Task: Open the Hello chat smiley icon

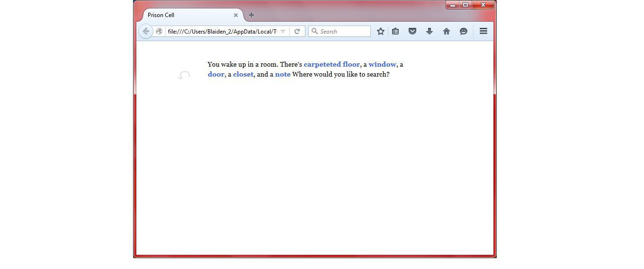Action: (464, 31)
